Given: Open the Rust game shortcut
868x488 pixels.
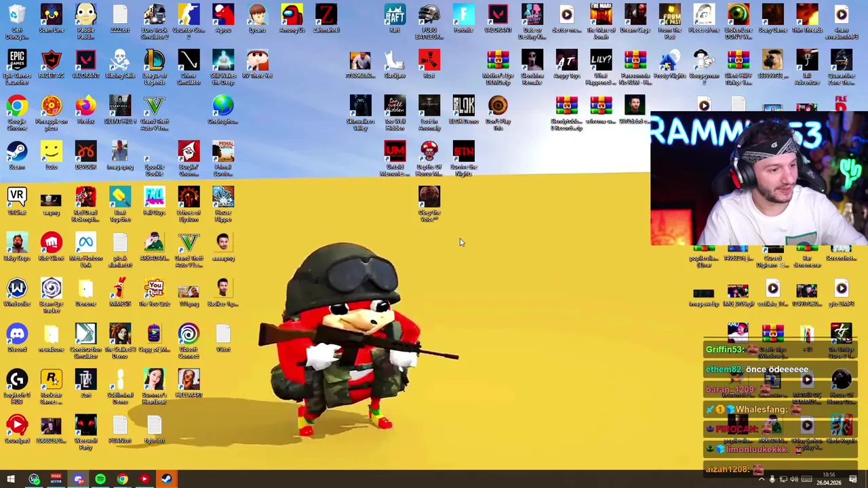Looking at the screenshot, I should (x=429, y=64).
